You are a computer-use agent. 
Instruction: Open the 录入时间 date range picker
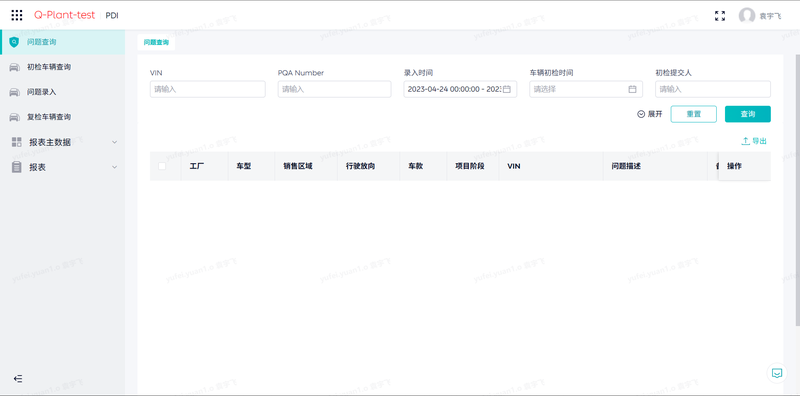tap(460, 89)
